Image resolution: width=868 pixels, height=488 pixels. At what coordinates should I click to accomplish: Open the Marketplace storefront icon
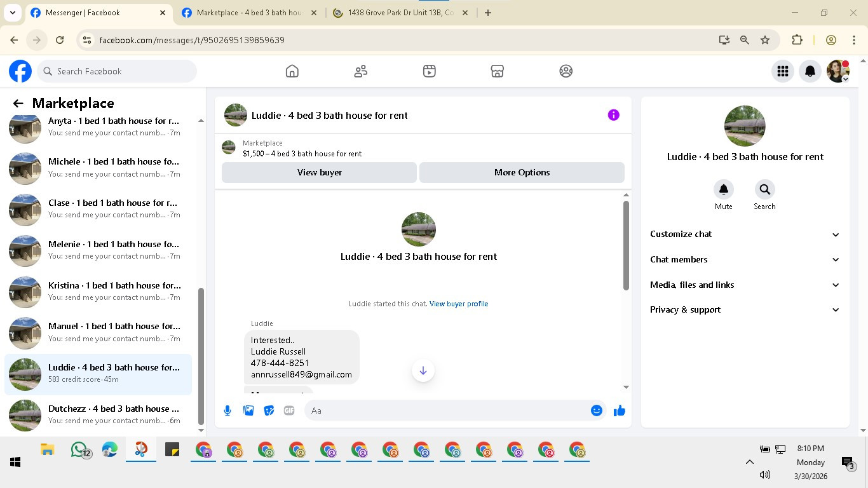498,71
